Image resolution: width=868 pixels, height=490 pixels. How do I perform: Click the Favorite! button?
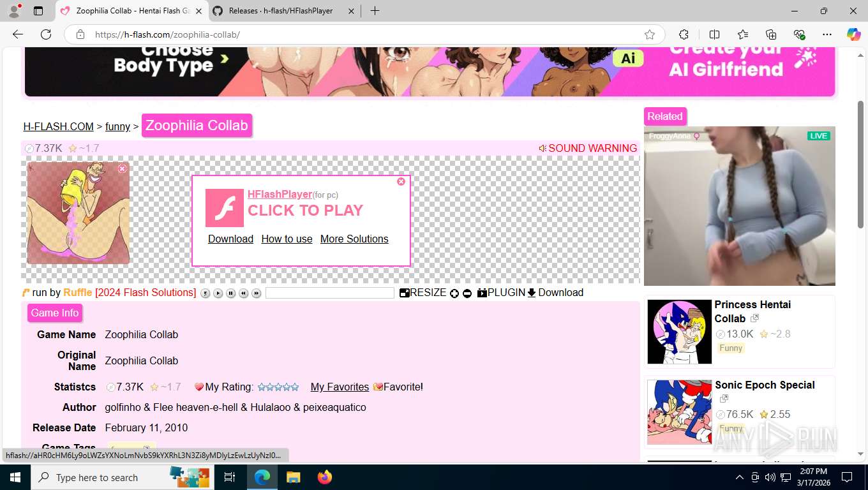pos(398,387)
